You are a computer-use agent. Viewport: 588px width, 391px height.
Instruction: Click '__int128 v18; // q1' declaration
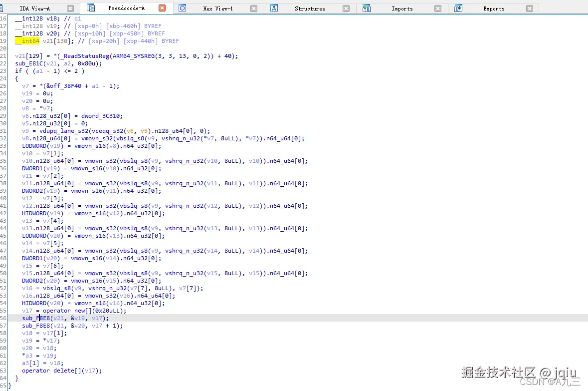tap(48, 18)
